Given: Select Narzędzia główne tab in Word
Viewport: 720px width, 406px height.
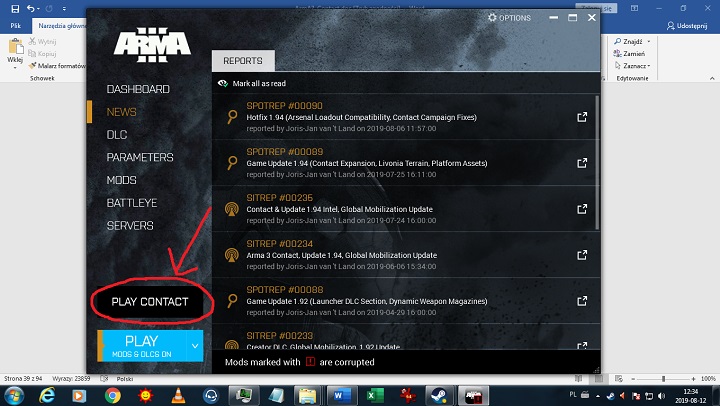Looking at the screenshot, I should tap(62, 26).
